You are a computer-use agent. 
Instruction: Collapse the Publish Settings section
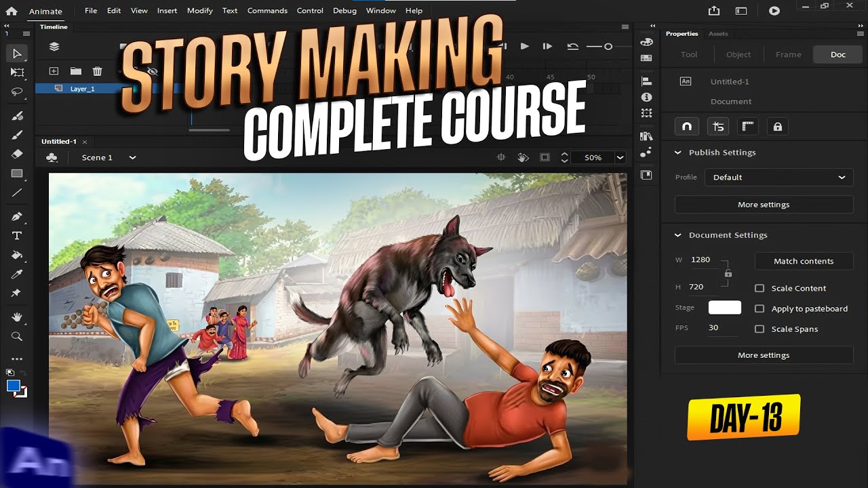click(x=677, y=152)
